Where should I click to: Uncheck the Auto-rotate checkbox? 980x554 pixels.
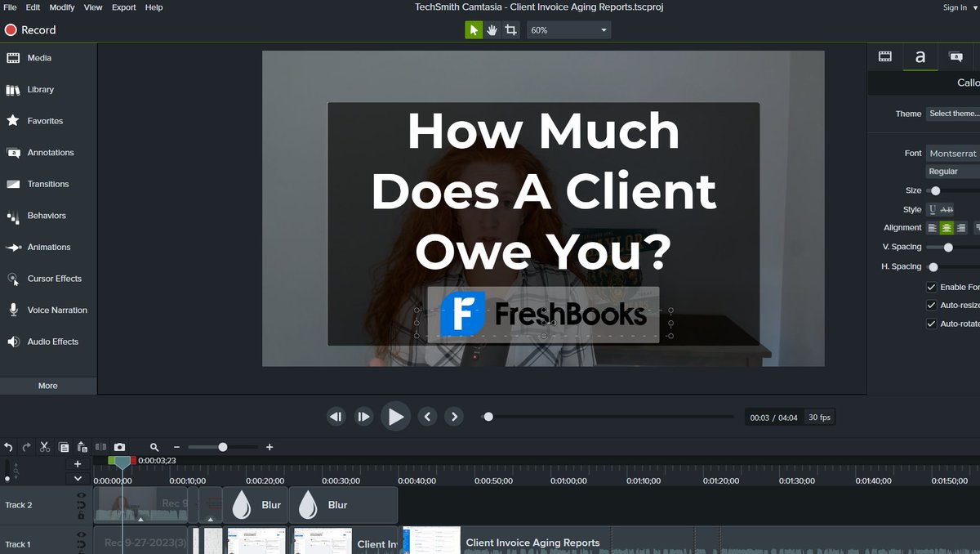point(932,324)
